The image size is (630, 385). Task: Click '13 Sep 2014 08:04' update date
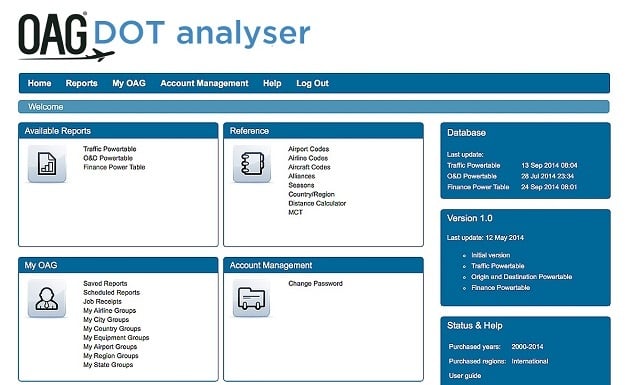[549, 165]
